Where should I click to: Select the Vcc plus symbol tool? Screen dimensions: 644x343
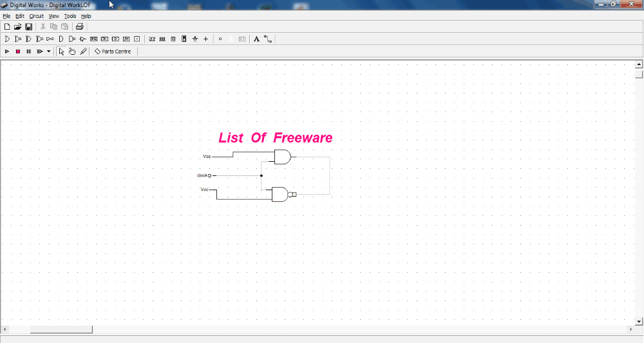(206, 39)
